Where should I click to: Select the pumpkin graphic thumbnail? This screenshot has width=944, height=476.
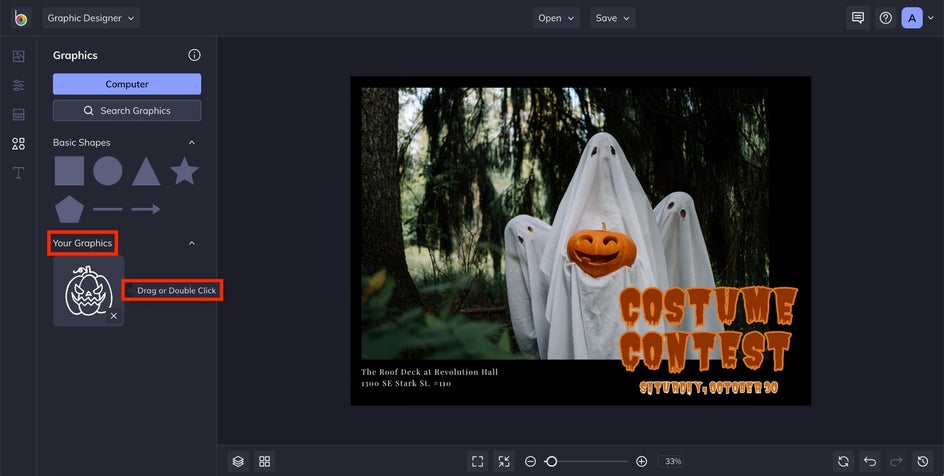pos(88,291)
